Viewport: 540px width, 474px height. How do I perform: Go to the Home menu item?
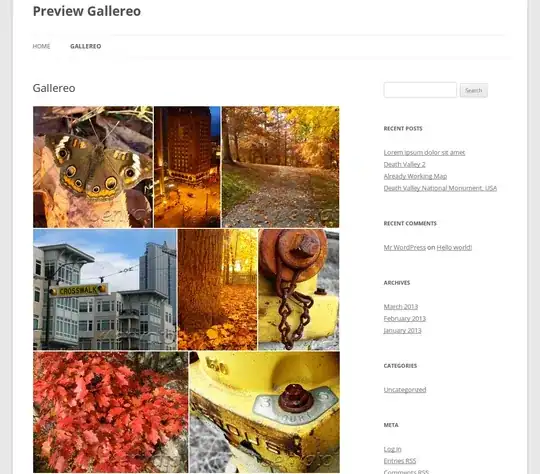click(41, 46)
